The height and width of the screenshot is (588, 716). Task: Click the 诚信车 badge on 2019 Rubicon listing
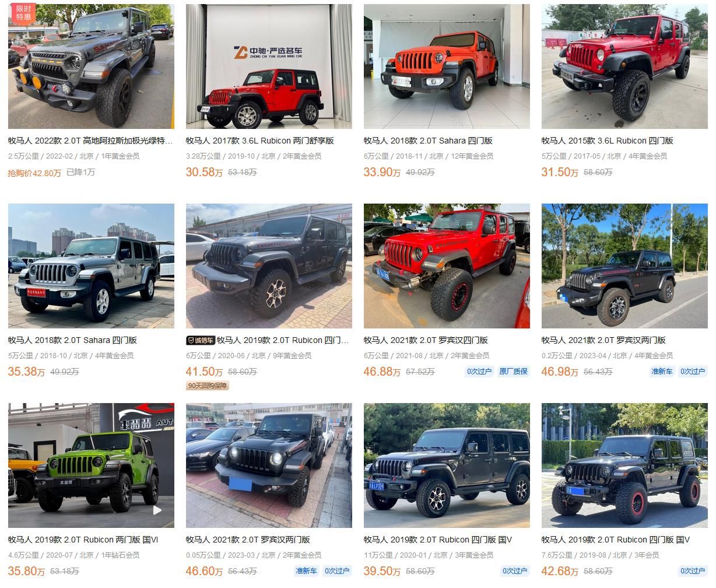(201, 340)
